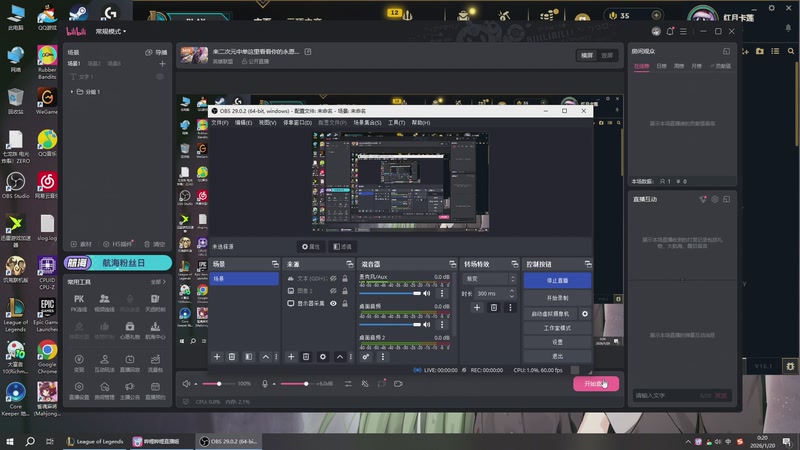Click the audio mixer settings icon in bottom bar

pos(348,384)
